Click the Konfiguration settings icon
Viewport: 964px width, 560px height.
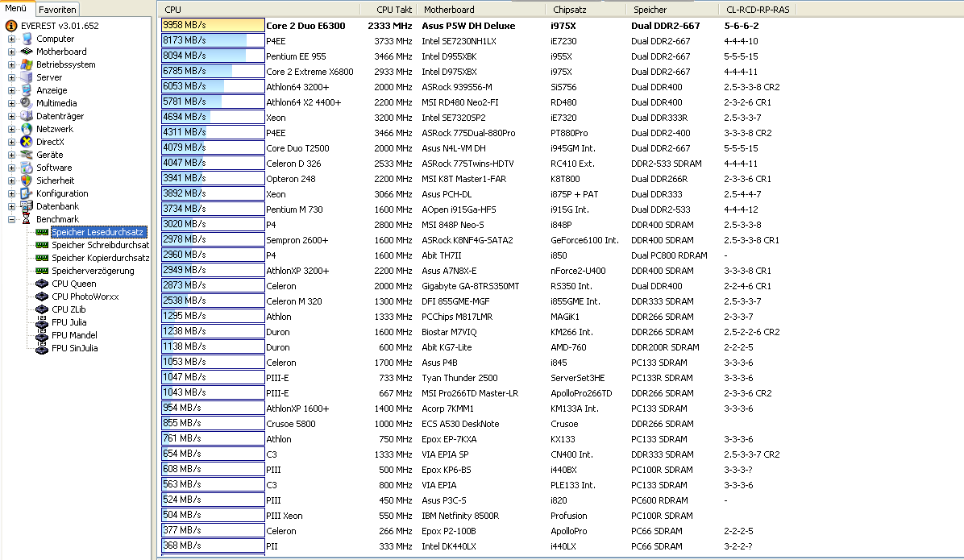(x=27, y=193)
